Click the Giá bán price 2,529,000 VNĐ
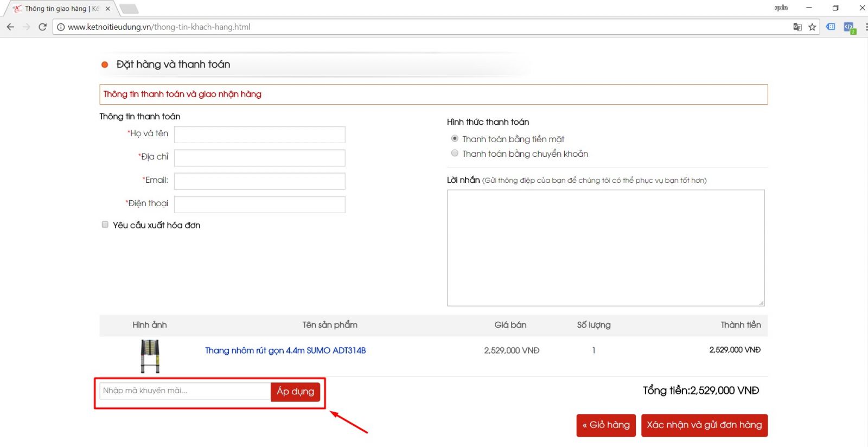 tap(512, 350)
